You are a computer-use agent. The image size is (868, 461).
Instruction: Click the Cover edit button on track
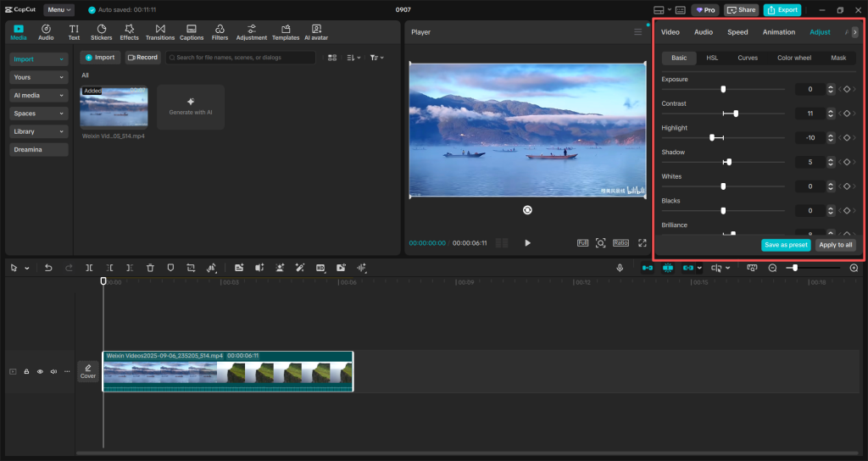click(x=88, y=371)
